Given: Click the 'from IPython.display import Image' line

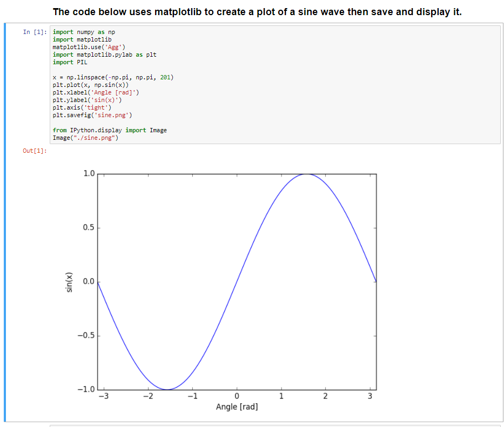Looking at the screenshot, I should 110,130.
